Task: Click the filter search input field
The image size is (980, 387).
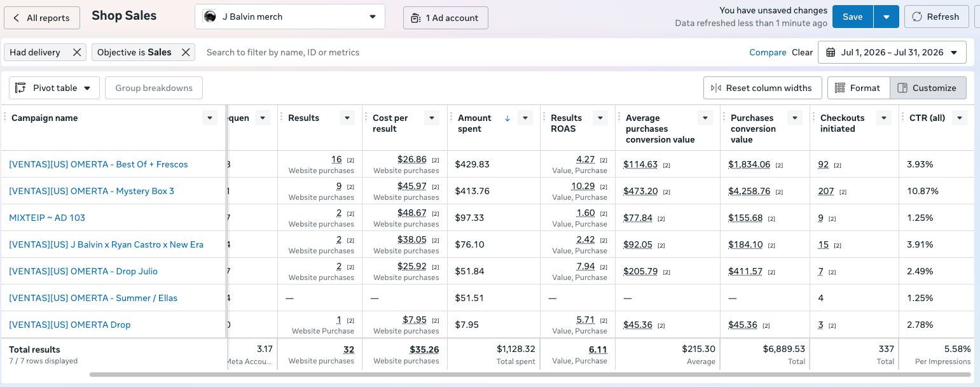Action: pos(471,52)
